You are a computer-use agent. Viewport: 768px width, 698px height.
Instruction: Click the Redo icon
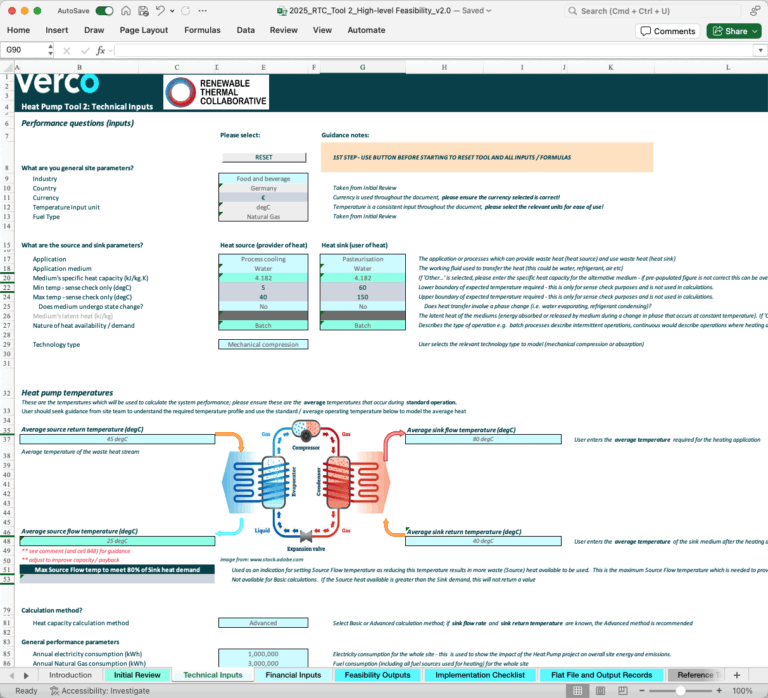point(186,11)
